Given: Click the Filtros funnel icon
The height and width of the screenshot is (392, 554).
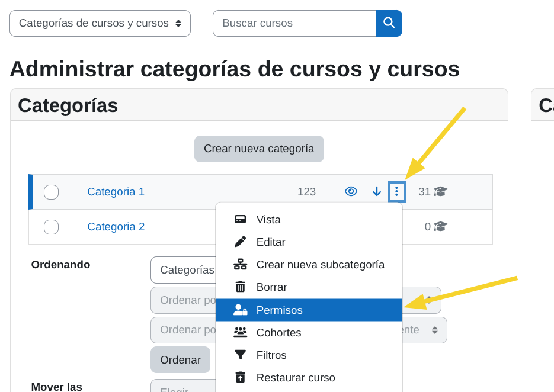Looking at the screenshot, I should [x=240, y=355].
